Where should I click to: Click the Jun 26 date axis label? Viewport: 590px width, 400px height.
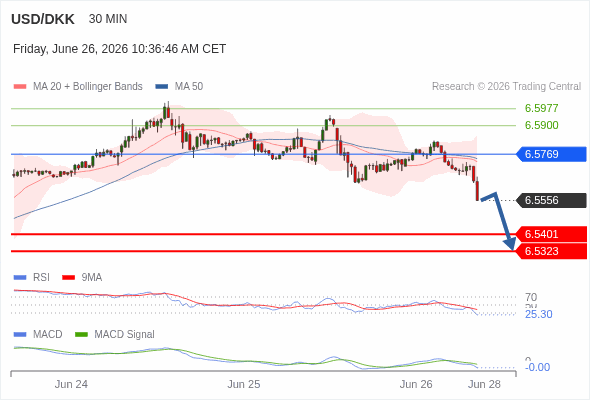coord(416,384)
